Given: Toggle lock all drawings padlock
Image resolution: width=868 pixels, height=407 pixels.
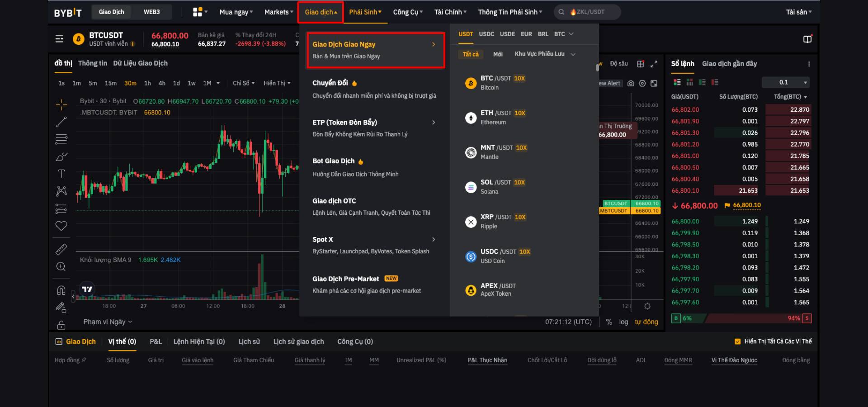Looking at the screenshot, I should (x=61, y=325).
